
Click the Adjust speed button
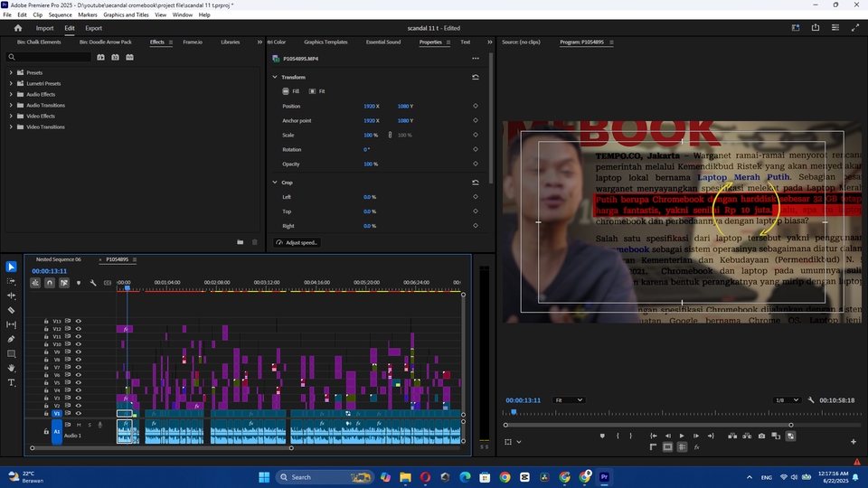[x=297, y=242]
